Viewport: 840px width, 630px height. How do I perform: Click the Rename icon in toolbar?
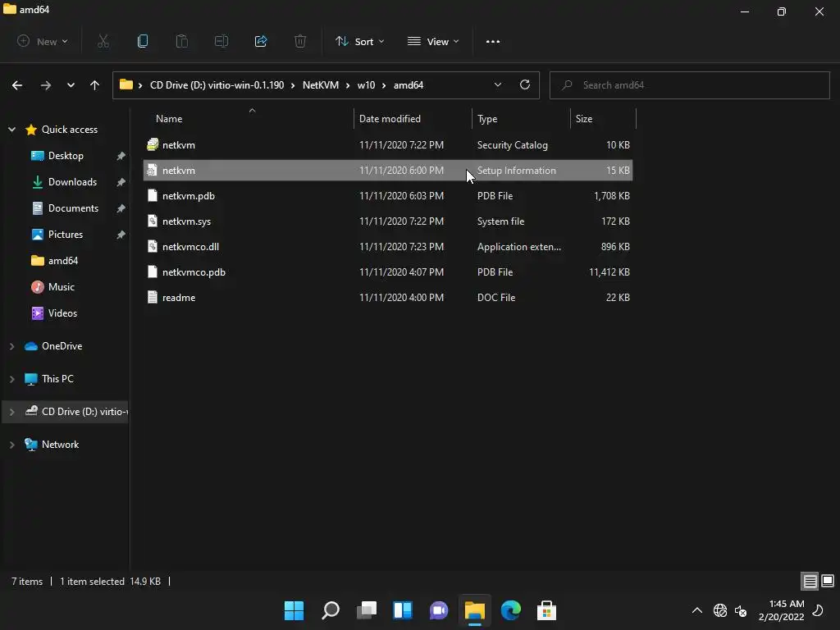[x=221, y=41]
